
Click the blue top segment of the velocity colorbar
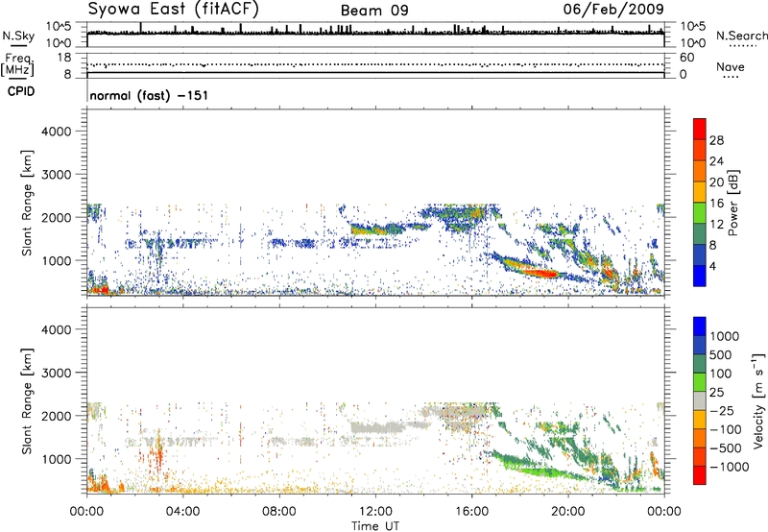(x=700, y=326)
